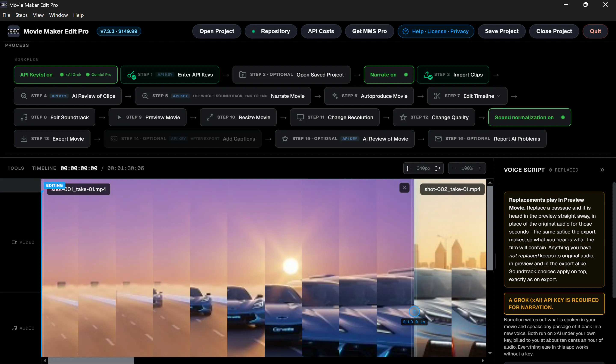The height and width of the screenshot is (364, 616).
Task: Select the shot-002_take-01.mp4 clip label
Action: click(452, 189)
